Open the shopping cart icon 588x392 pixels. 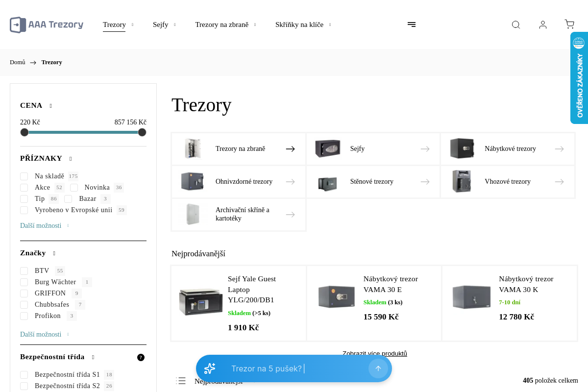[x=569, y=24]
